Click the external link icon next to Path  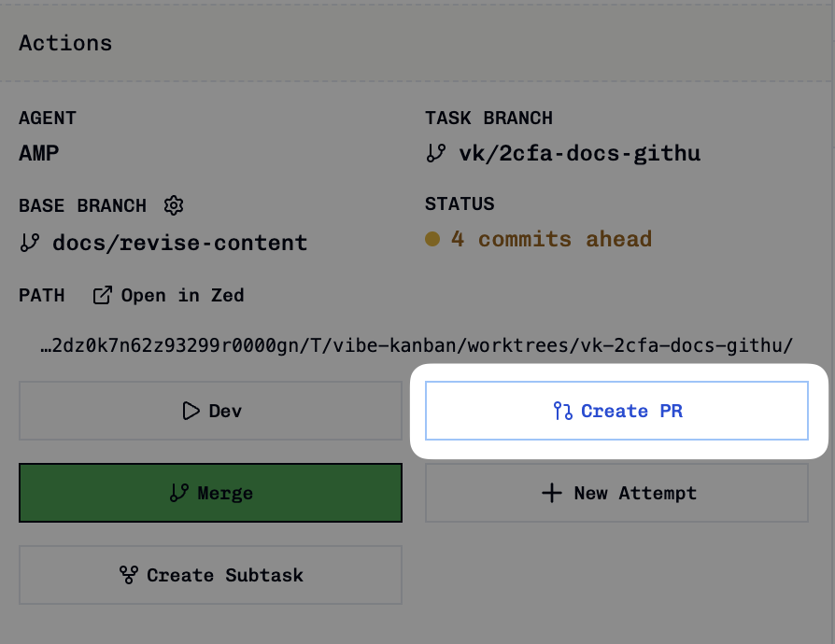(102, 295)
